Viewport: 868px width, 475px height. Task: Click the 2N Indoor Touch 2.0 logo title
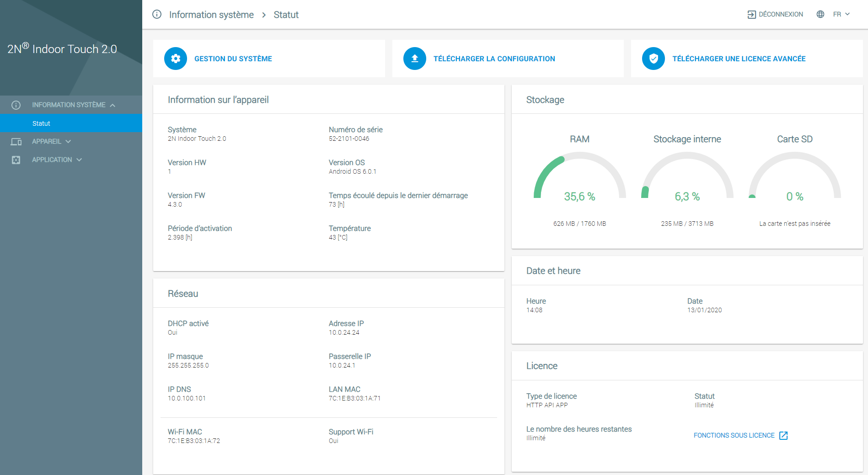62,48
